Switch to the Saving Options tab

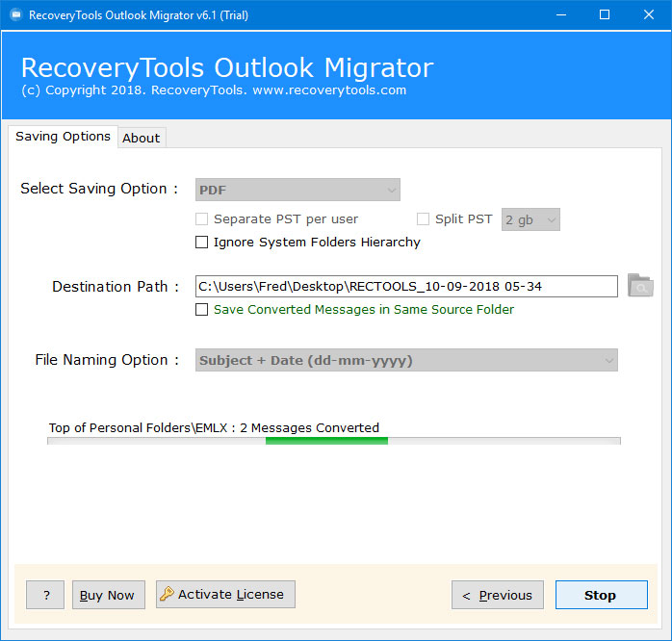(63, 137)
